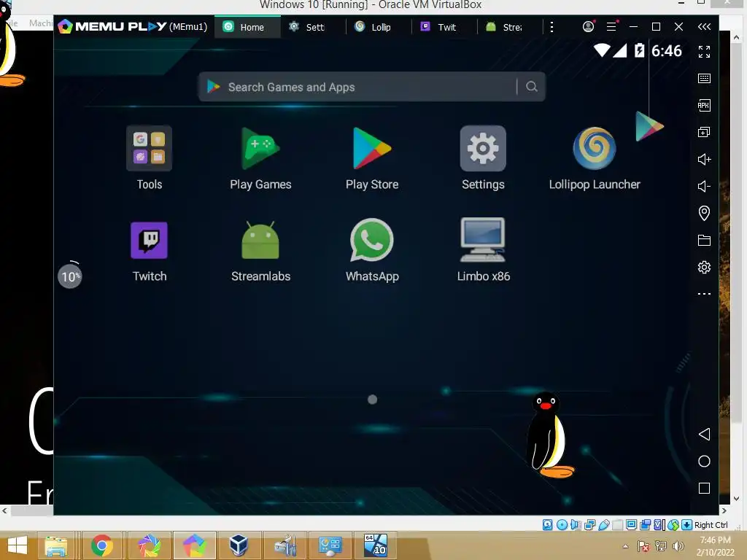
Task: Click the taskbar volume speaker icon
Action: 678,546
